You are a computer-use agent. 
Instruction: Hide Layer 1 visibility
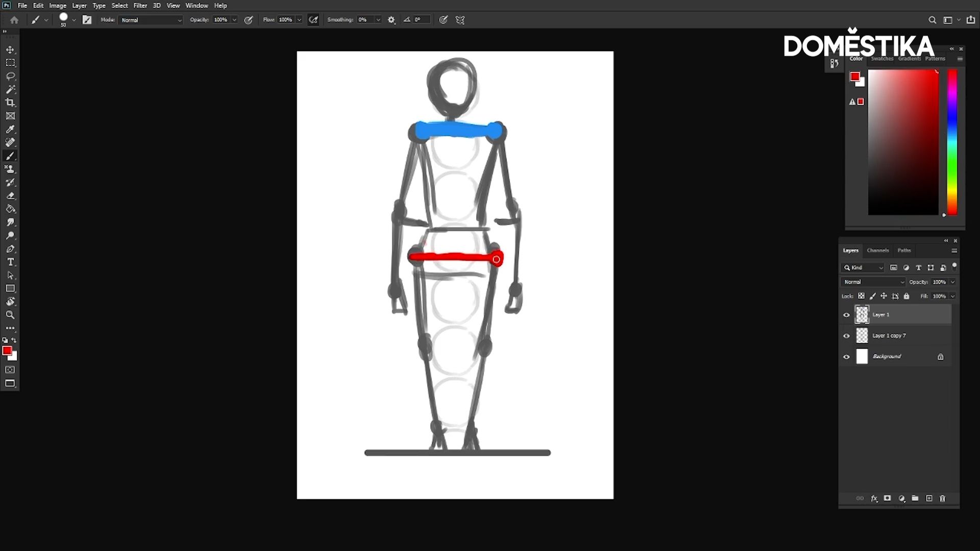pos(846,315)
